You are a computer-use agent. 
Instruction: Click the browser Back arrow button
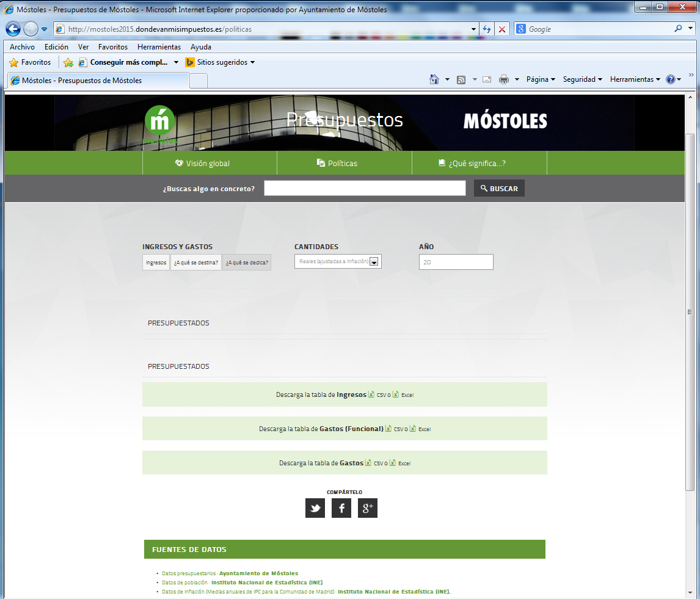pos(13,29)
